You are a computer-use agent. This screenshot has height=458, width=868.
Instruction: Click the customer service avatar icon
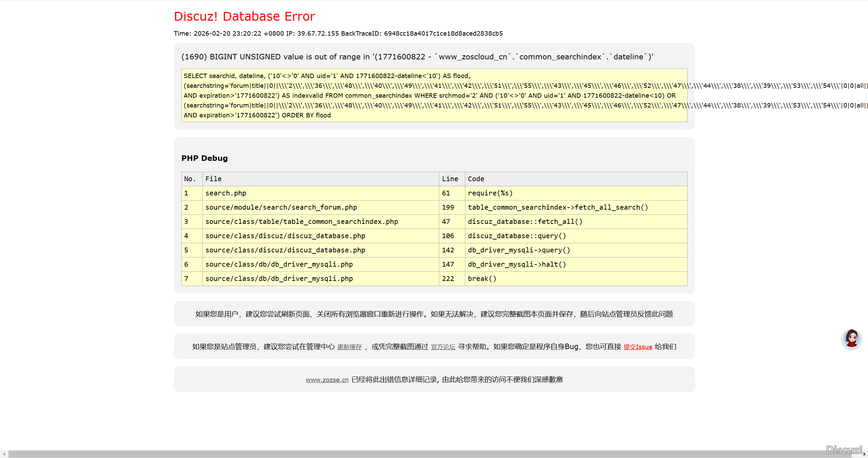click(x=851, y=338)
